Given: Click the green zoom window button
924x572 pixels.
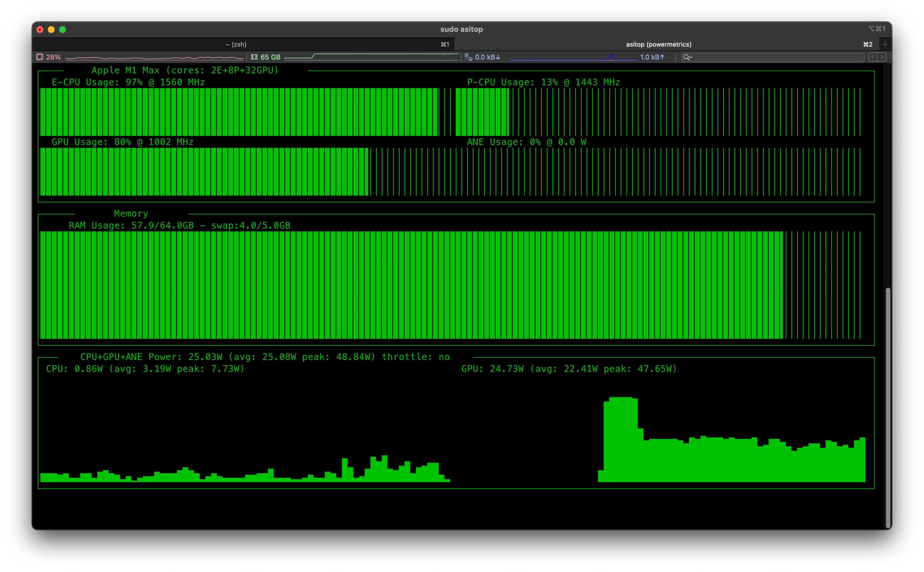Looking at the screenshot, I should click(63, 30).
